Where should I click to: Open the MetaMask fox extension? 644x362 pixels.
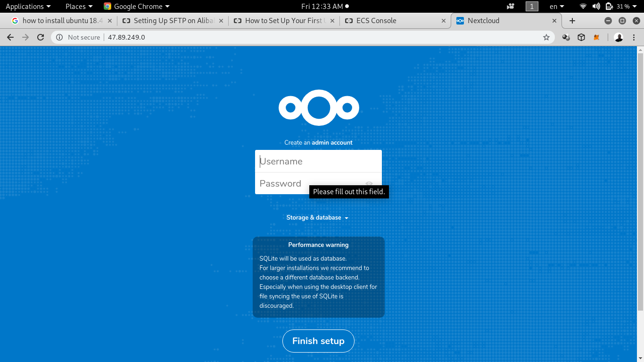coord(596,37)
